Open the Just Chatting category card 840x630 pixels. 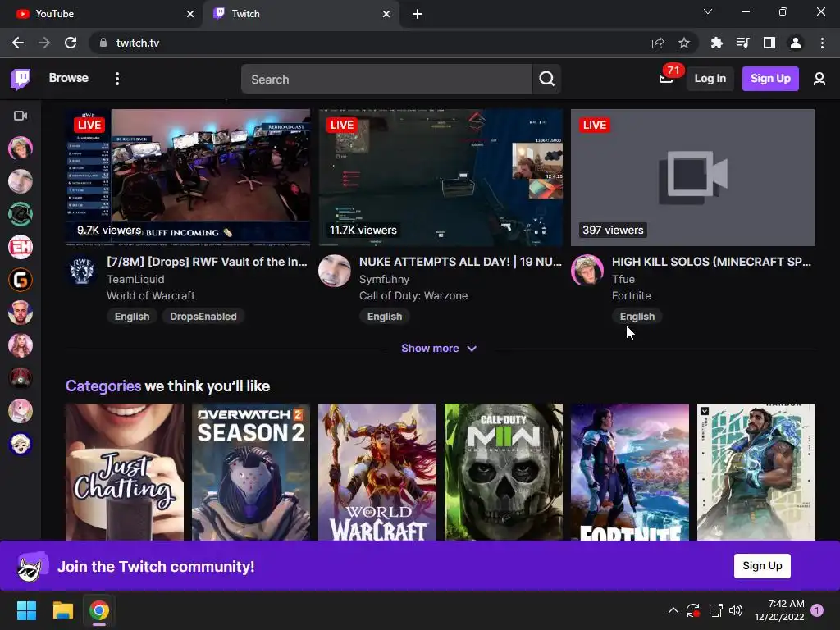pos(125,472)
